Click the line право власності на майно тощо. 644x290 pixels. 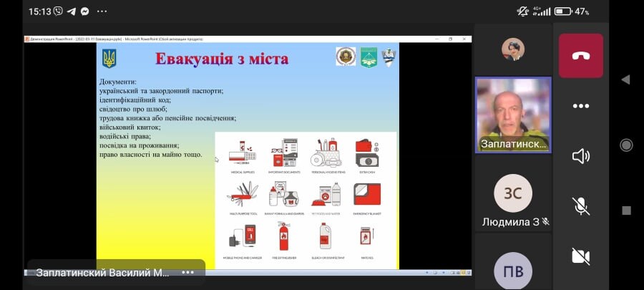(151, 155)
